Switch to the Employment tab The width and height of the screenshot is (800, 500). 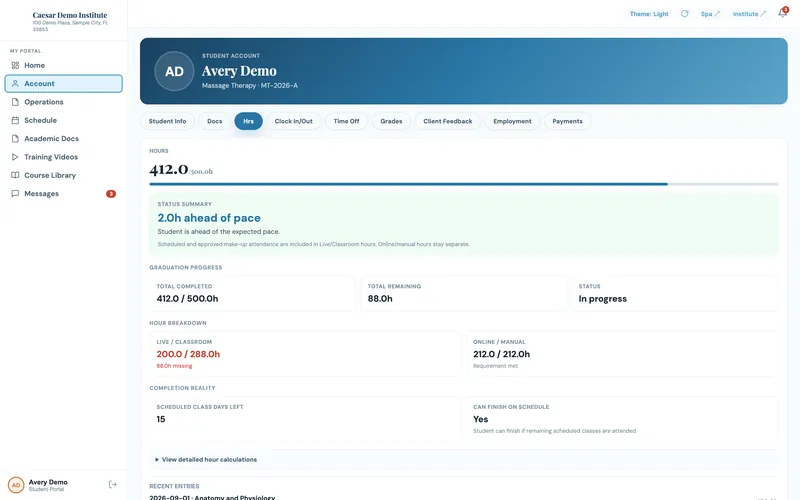tap(512, 121)
